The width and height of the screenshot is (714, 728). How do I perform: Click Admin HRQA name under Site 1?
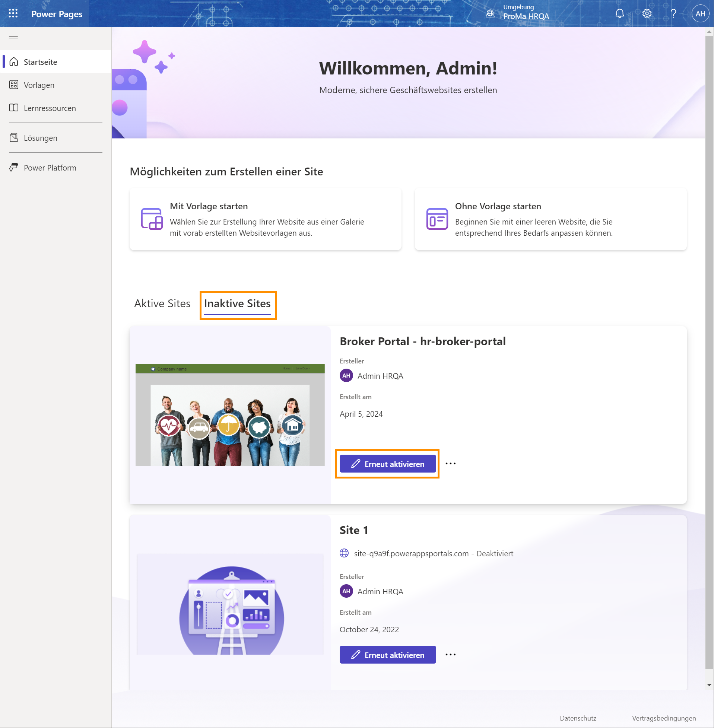[x=380, y=591]
